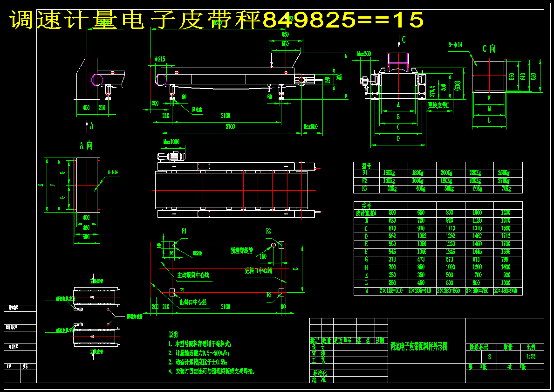Select the '1696' cell in F row
Image resolution: width=554 pixels, height=392 pixels.
click(x=506, y=252)
